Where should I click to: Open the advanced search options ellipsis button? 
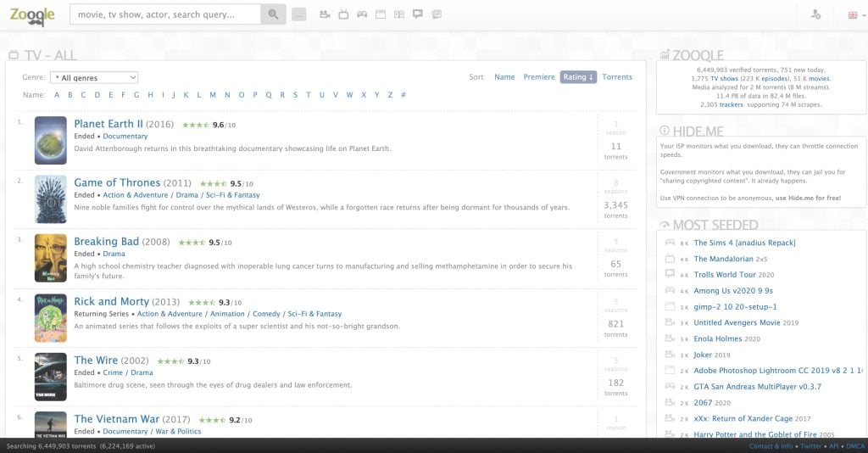[x=299, y=15]
